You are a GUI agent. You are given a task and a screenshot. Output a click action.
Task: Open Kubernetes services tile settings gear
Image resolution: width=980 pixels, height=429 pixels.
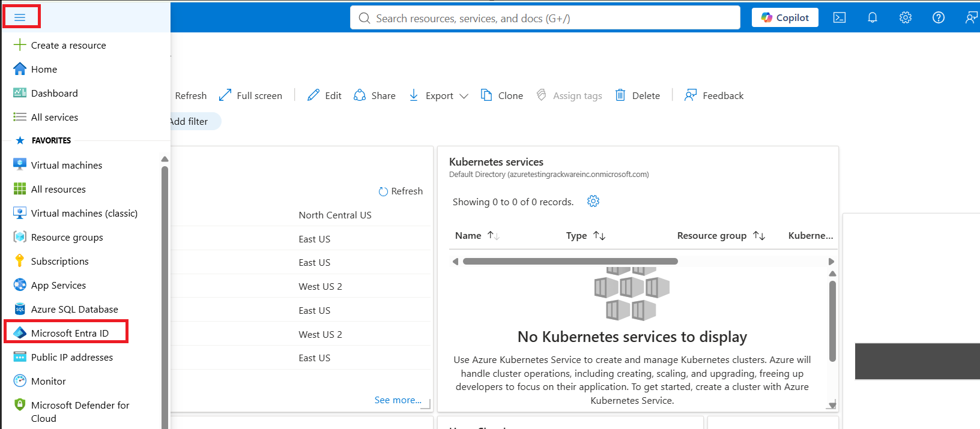593,201
